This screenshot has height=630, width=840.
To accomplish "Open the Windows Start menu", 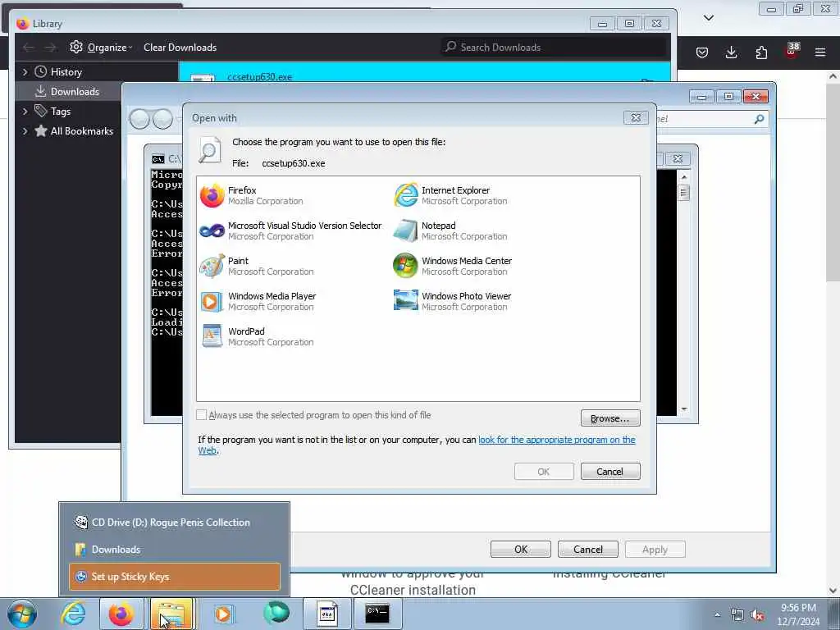I will point(22,614).
